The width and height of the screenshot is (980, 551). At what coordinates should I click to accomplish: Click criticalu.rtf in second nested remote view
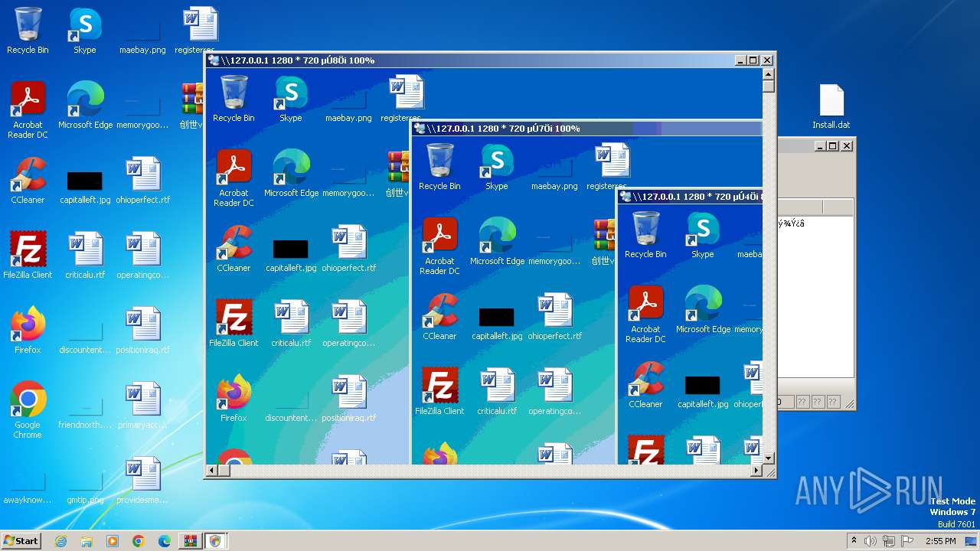tap(497, 392)
